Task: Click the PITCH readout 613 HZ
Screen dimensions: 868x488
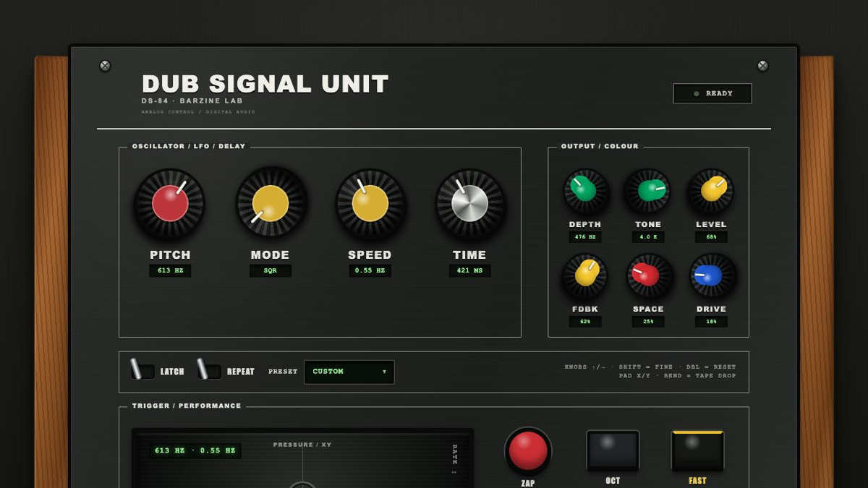Action: 170,270
